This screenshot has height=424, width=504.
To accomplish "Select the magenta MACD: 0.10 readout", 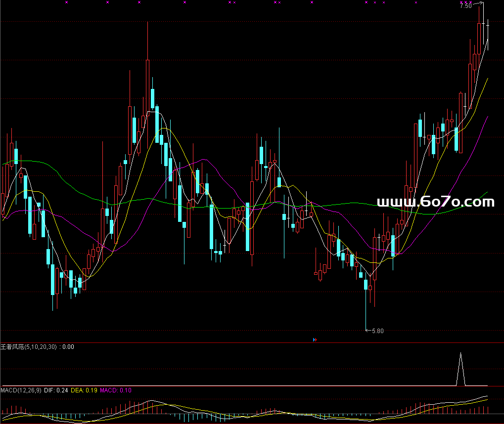I will tap(116, 390).
